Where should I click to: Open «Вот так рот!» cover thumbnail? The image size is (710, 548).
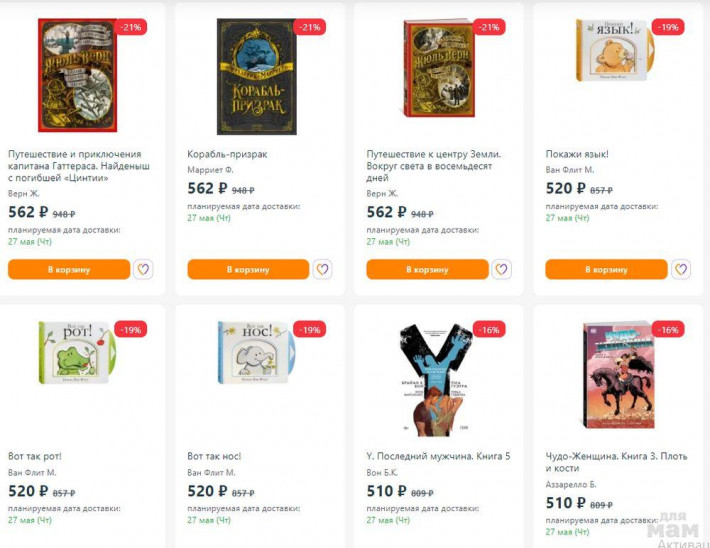click(77, 352)
